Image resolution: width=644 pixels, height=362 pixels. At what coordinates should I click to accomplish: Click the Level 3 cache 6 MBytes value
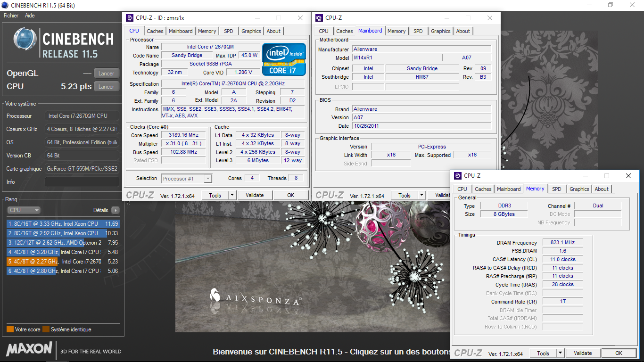(258, 161)
